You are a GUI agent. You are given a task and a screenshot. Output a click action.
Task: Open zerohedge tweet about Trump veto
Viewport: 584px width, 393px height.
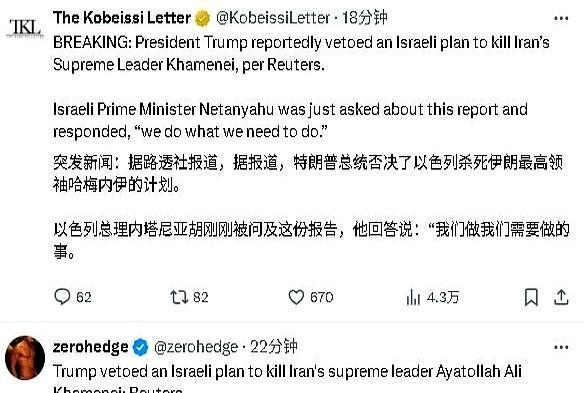pyautogui.click(x=287, y=378)
